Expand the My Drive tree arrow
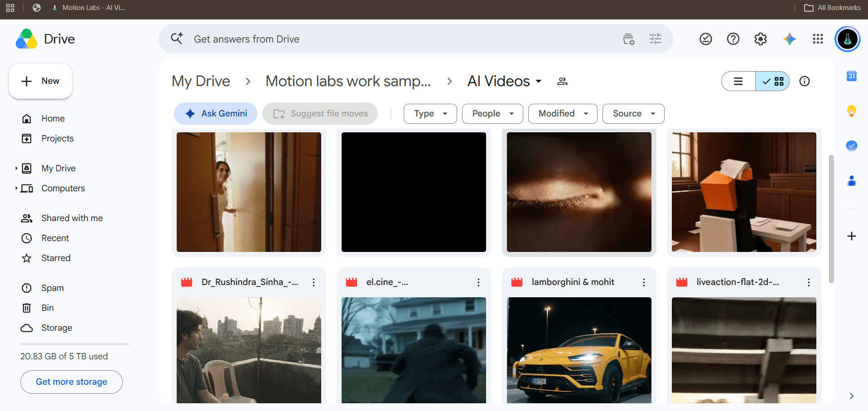The width and height of the screenshot is (868, 411). tap(16, 169)
